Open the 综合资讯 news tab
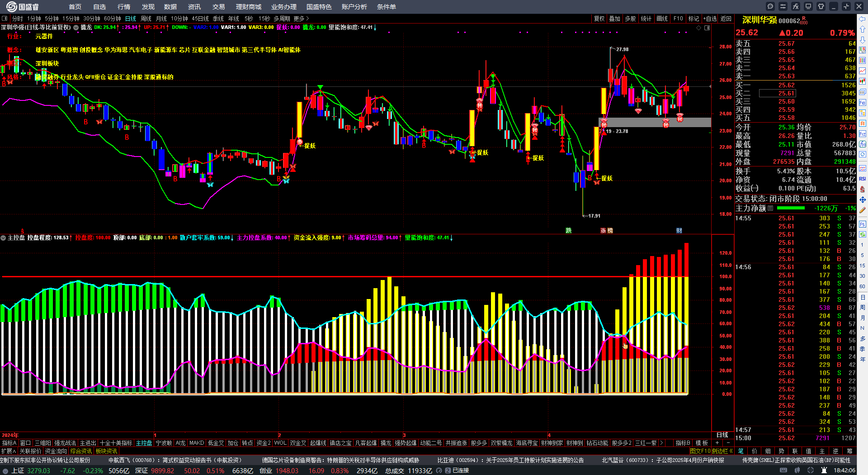The height and width of the screenshot is (475, 868). click(81, 451)
